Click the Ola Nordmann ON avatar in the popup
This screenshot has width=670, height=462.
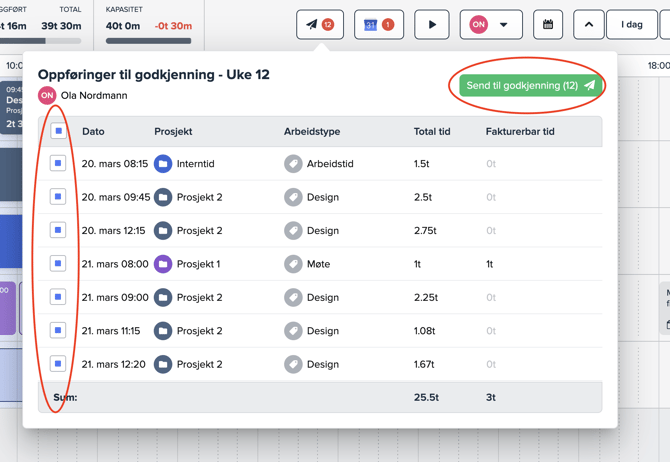point(47,96)
